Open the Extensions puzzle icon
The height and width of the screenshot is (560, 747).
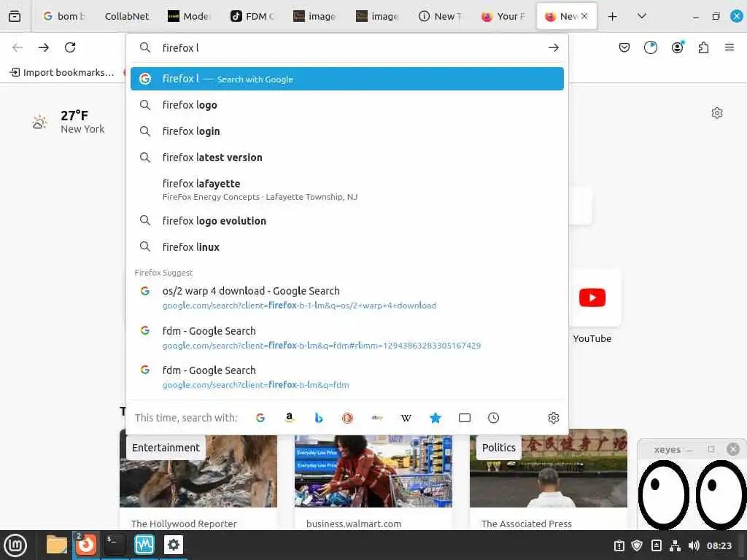point(703,47)
